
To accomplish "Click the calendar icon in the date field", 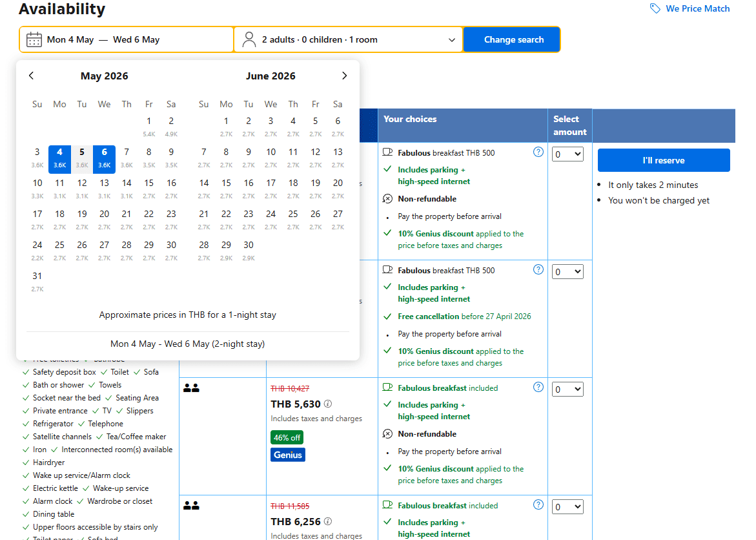I will click(x=34, y=39).
